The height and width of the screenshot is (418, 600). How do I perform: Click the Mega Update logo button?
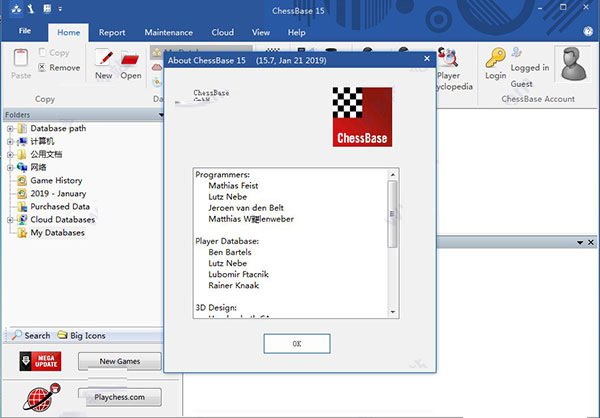click(40, 361)
